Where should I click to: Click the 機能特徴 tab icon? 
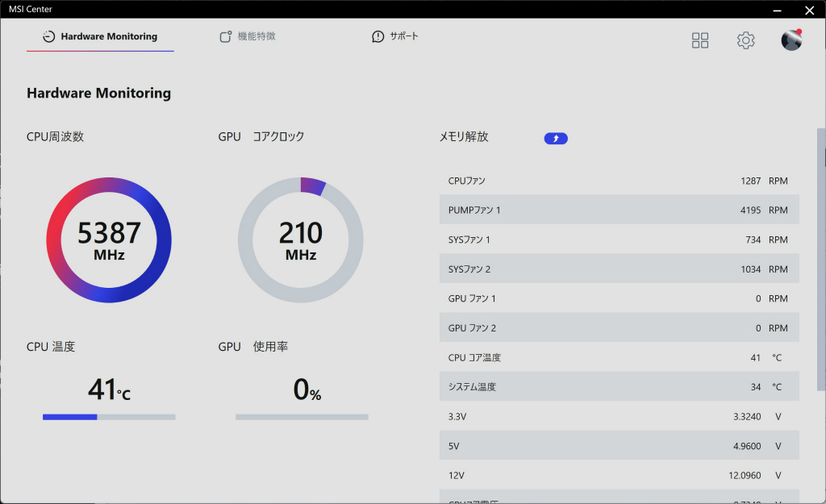tap(226, 36)
